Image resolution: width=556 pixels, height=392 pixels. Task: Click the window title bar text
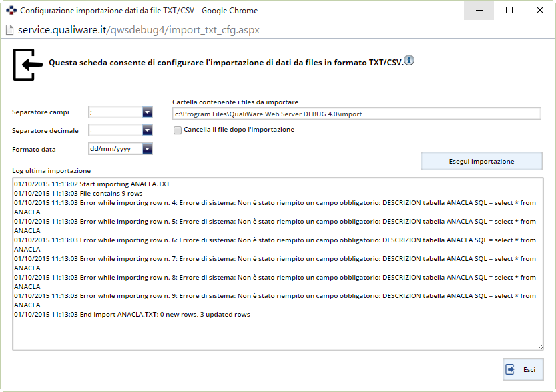pos(139,11)
